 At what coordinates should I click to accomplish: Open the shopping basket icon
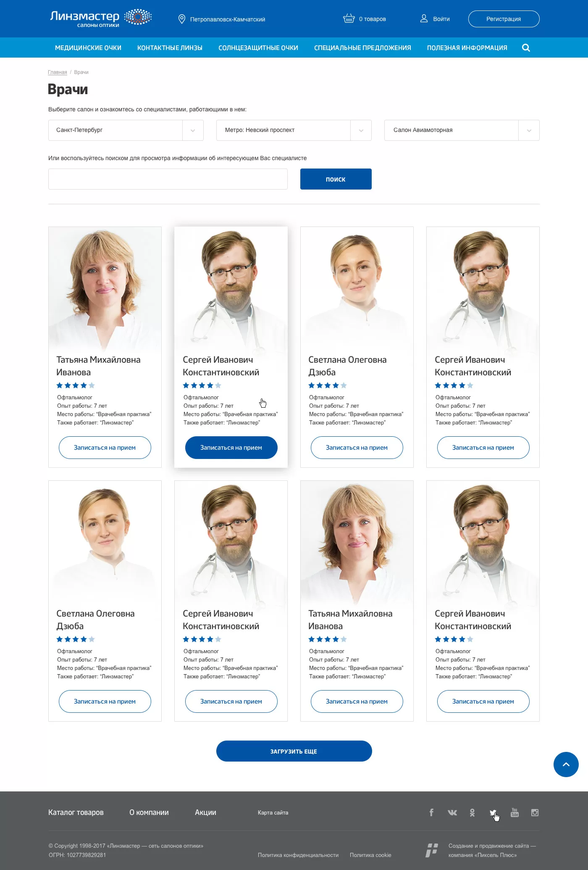coord(349,18)
